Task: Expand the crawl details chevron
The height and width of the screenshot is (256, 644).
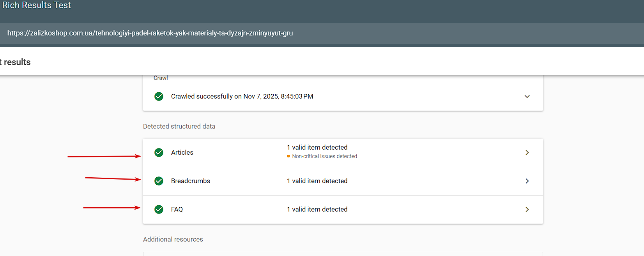Action: tap(527, 96)
